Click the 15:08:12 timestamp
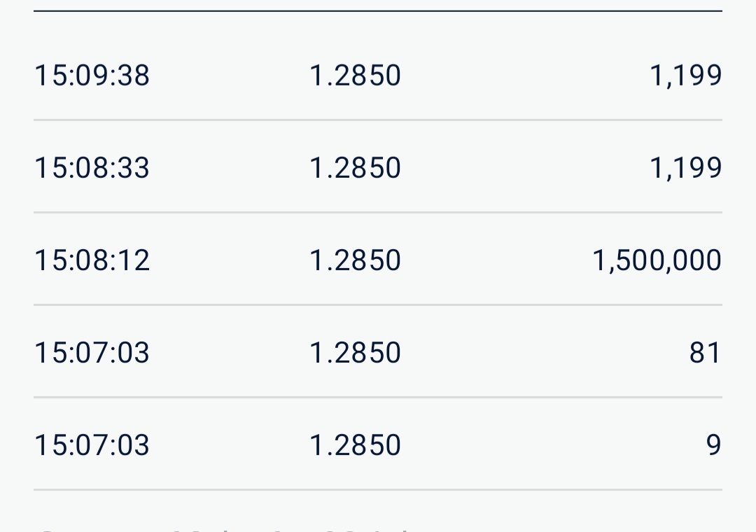The height and width of the screenshot is (532, 756). tap(92, 260)
